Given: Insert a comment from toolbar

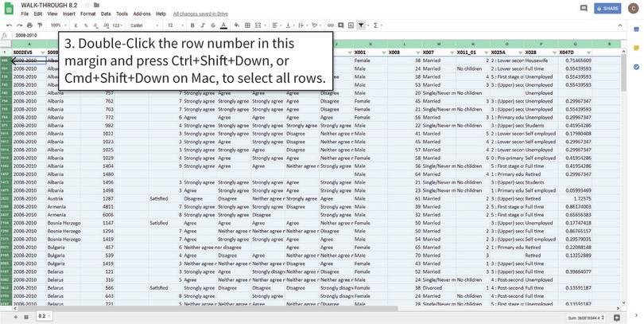Looking at the screenshot, I should point(341,25).
